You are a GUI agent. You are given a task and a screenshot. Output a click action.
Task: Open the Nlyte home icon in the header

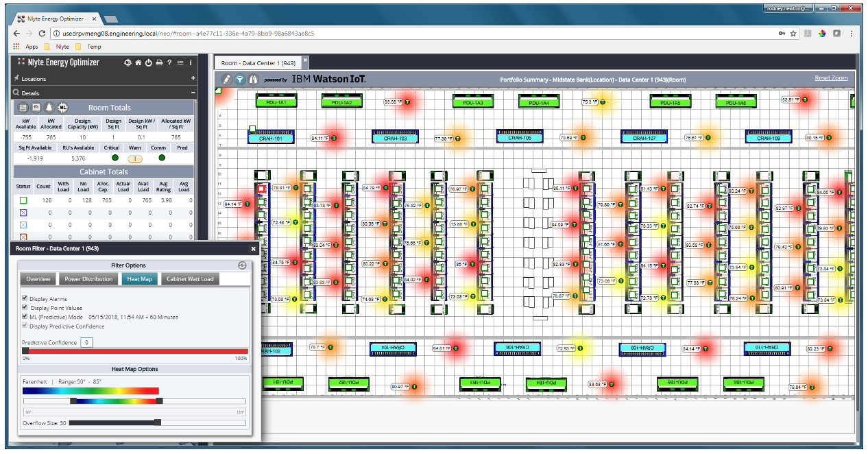click(x=138, y=62)
